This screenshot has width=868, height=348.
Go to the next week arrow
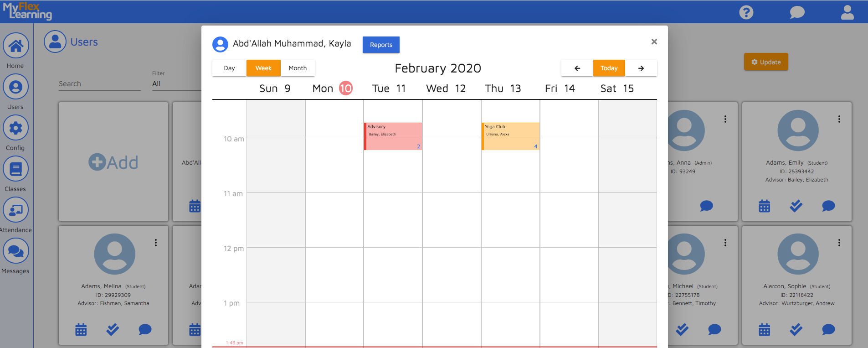tap(641, 68)
